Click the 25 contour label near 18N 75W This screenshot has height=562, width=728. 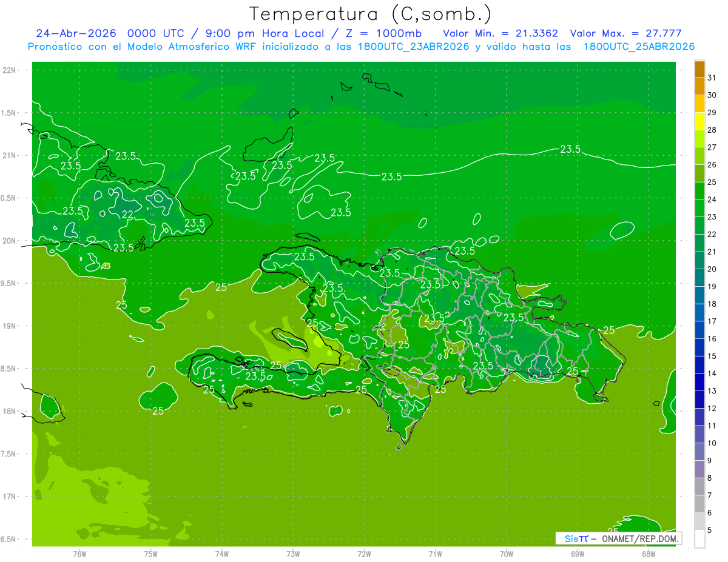[158, 411]
